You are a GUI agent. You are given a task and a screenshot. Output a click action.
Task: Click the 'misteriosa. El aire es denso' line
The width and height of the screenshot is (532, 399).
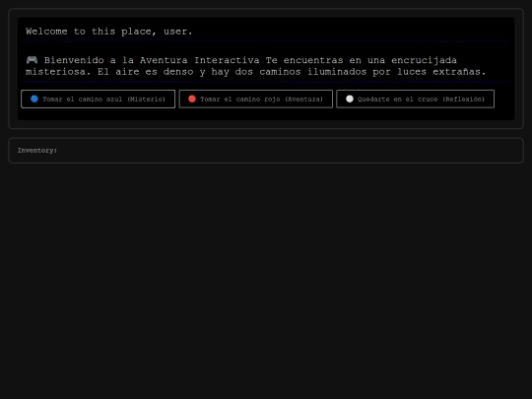(x=256, y=72)
